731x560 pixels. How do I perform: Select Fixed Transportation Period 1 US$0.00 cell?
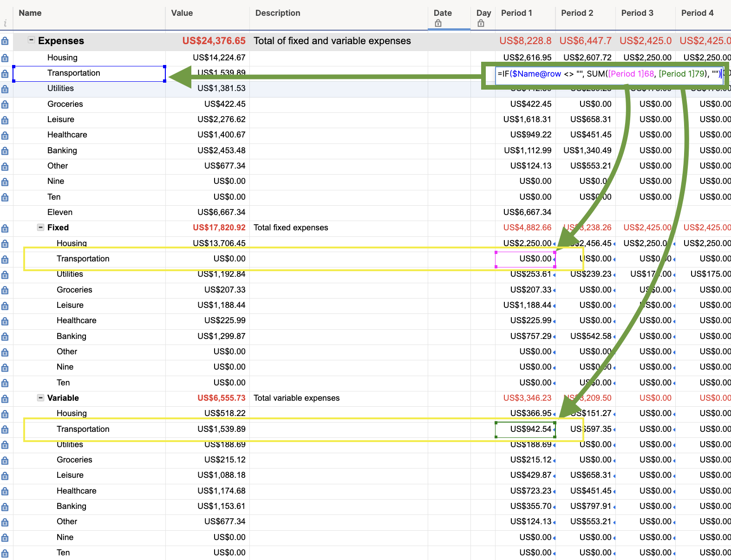click(525, 259)
